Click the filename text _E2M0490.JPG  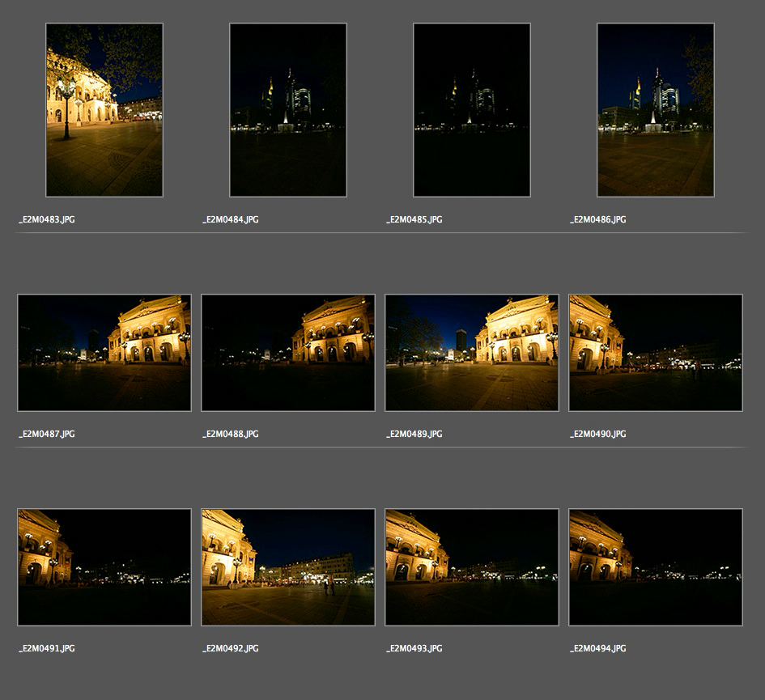(598, 434)
